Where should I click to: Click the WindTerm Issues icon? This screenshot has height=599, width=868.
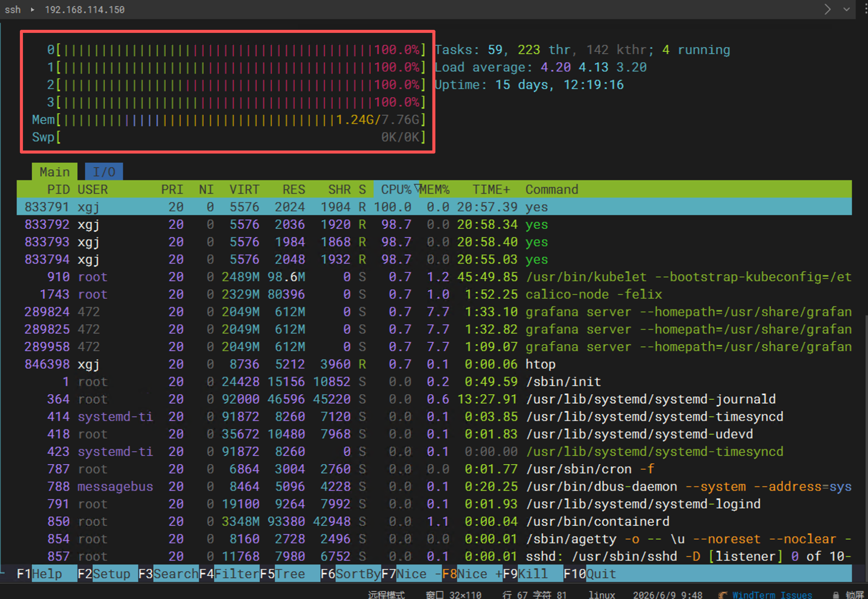pyautogui.click(x=723, y=594)
